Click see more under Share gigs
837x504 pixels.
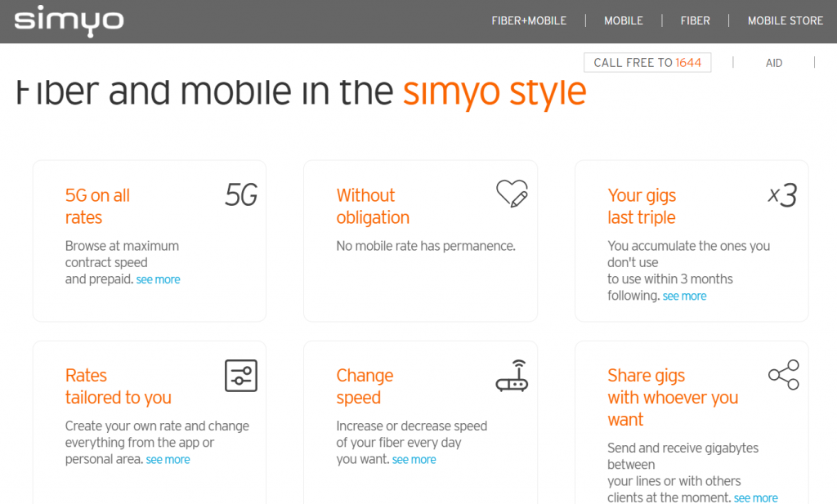point(756,498)
